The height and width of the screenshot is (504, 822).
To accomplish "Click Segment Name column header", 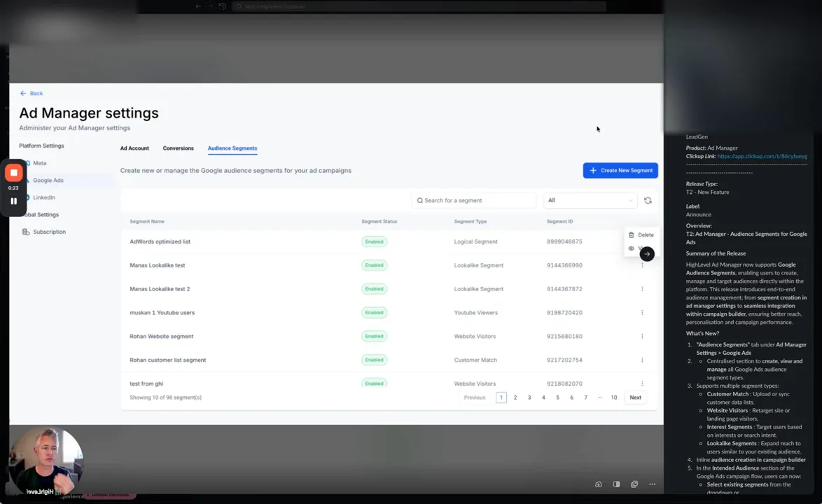I will [x=147, y=222].
